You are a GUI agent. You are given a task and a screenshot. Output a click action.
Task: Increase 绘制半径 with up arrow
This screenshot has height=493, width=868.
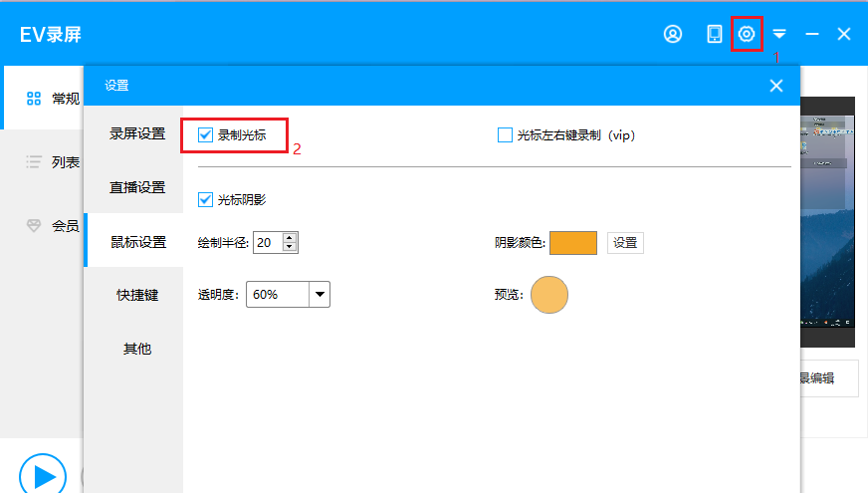click(x=290, y=238)
